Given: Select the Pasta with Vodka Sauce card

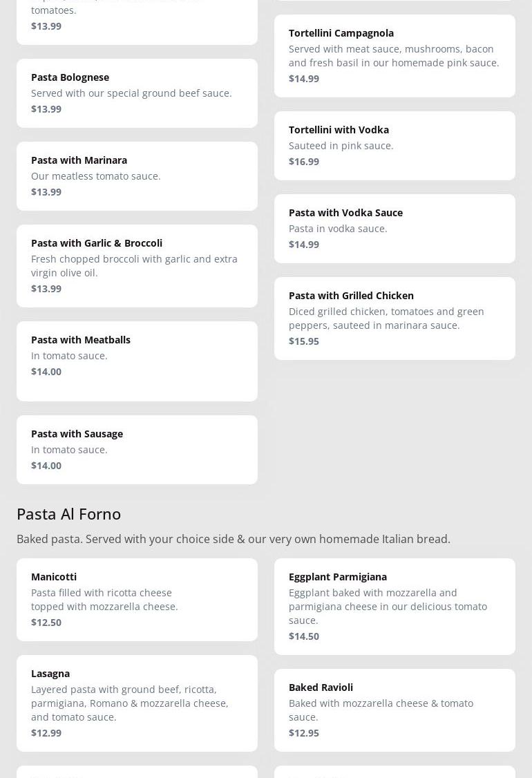Looking at the screenshot, I should [345, 213].
